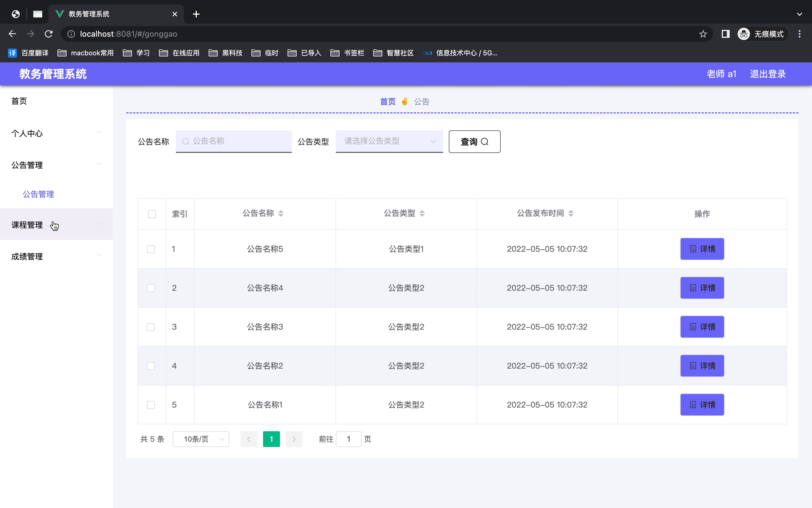
Task: Check the row for 公告名称2
Action: pyautogui.click(x=151, y=366)
